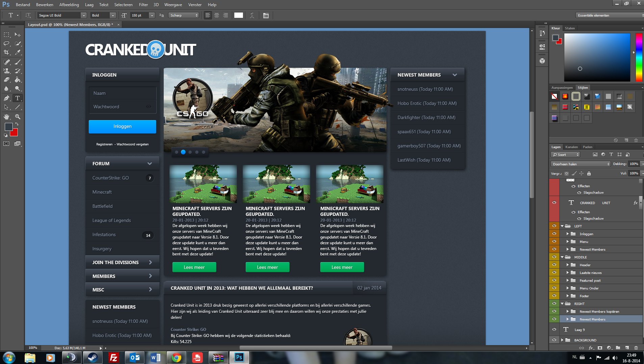This screenshot has height=364, width=644.
Task: Click the center align text icon
Action: click(216, 15)
